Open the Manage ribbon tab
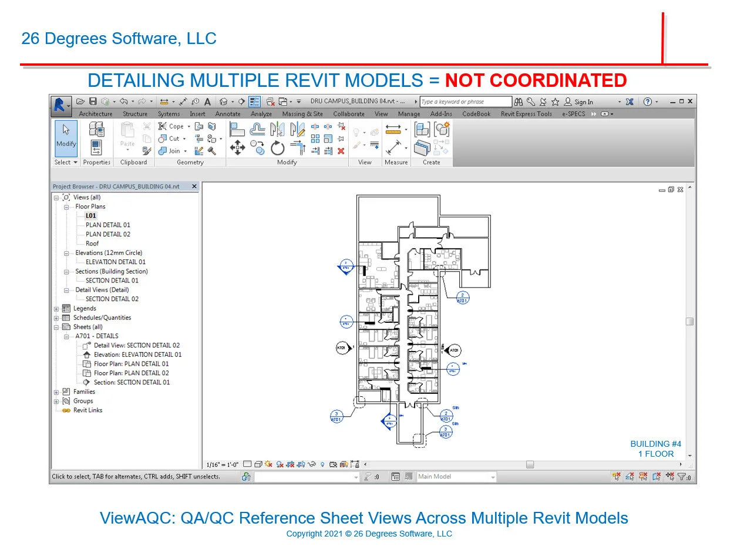 coord(409,114)
